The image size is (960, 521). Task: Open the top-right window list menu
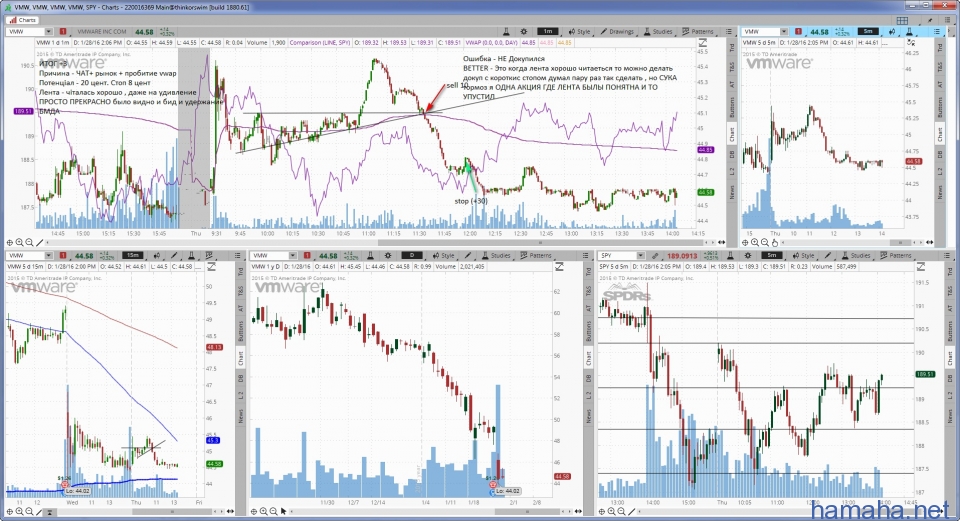948,20
